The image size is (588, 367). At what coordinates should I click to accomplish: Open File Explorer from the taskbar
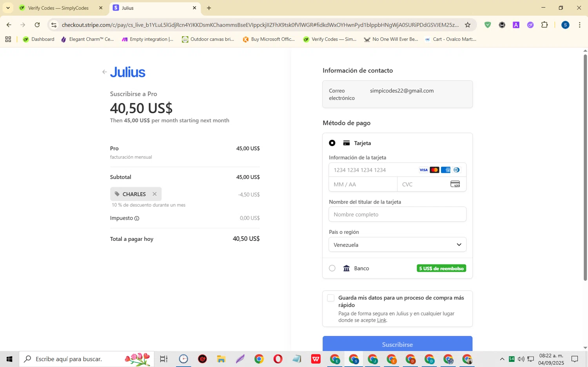pyautogui.click(x=221, y=359)
